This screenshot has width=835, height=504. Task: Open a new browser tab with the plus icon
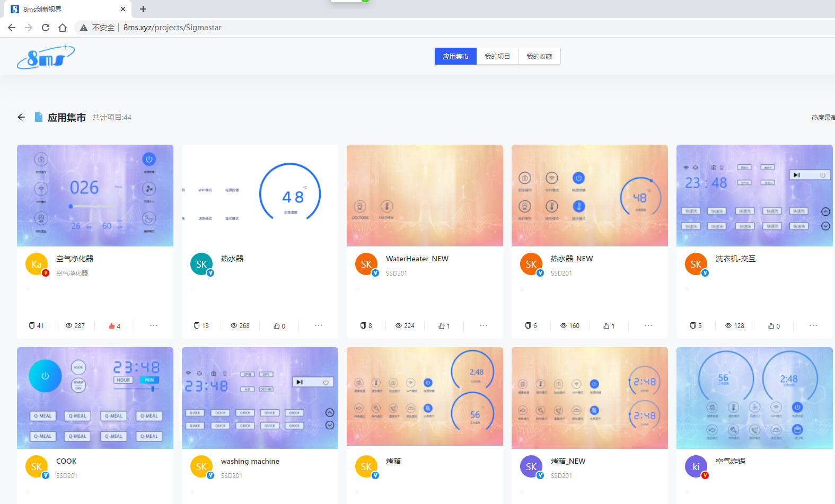coord(143,9)
